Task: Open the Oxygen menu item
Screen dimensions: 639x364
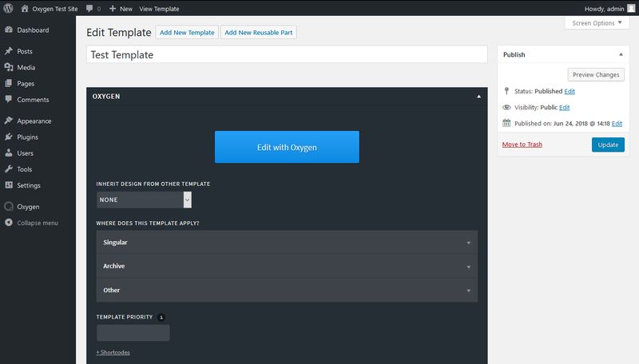Action: click(28, 207)
